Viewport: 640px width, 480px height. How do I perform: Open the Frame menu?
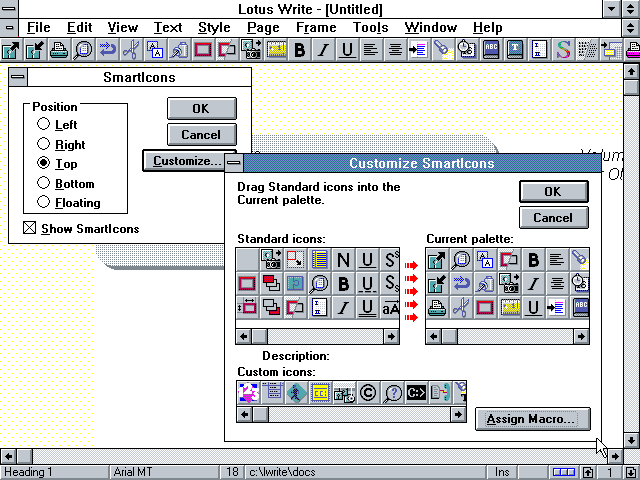pos(316,28)
